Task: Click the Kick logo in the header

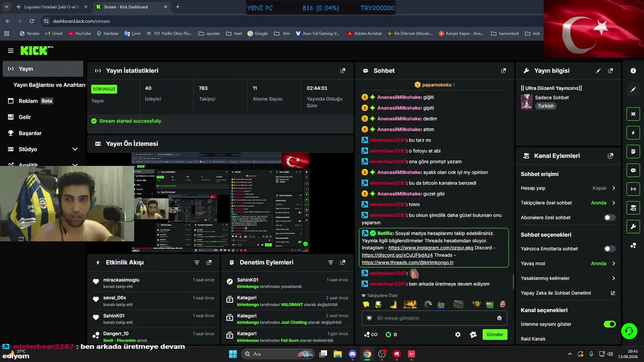Action: [36, 50]
